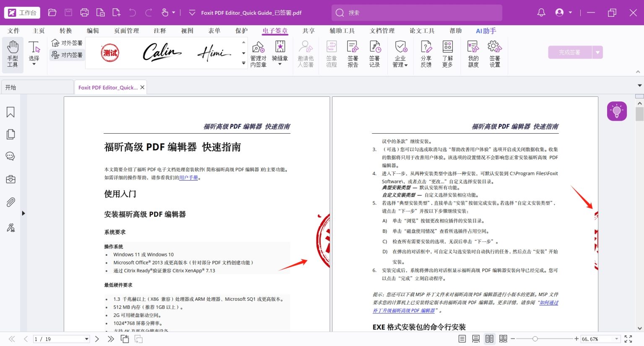Enable two-page facing view mode
The image size is (644, 346).
(x=489, y=339)
